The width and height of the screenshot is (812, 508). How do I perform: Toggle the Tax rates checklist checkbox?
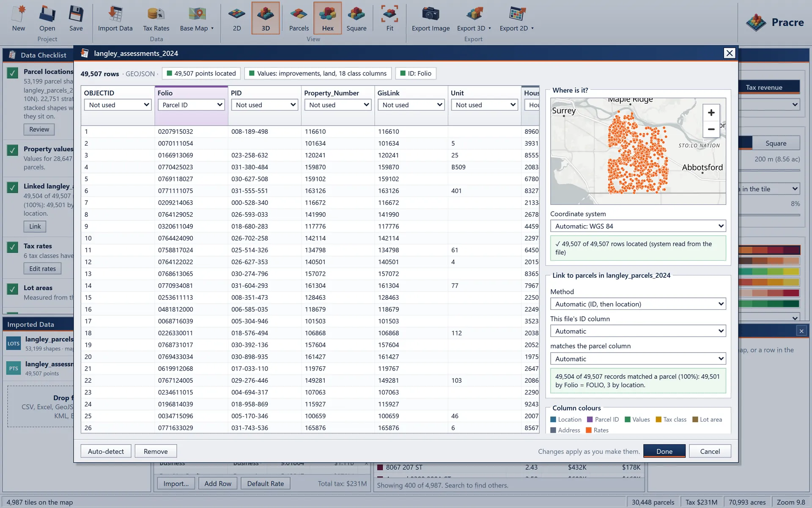(13, 247)
